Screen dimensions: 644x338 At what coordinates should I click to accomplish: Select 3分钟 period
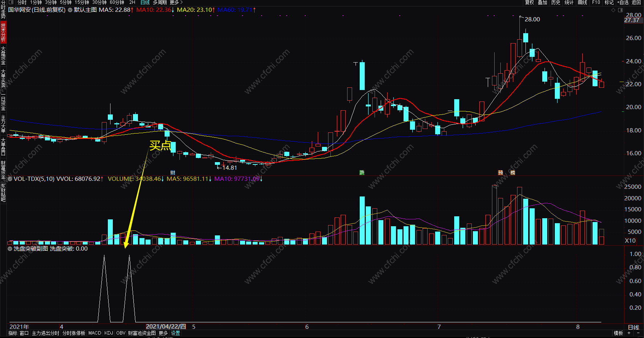coord(51,2)
